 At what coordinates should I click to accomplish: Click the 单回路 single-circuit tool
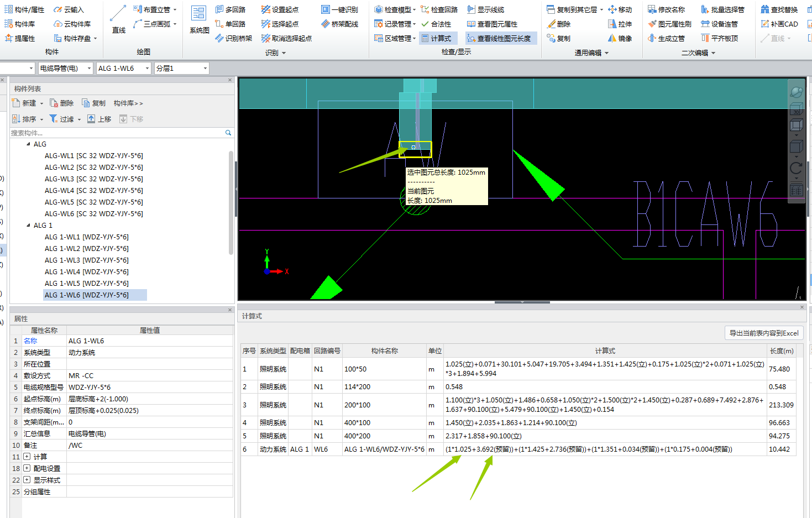click(230, 24)
